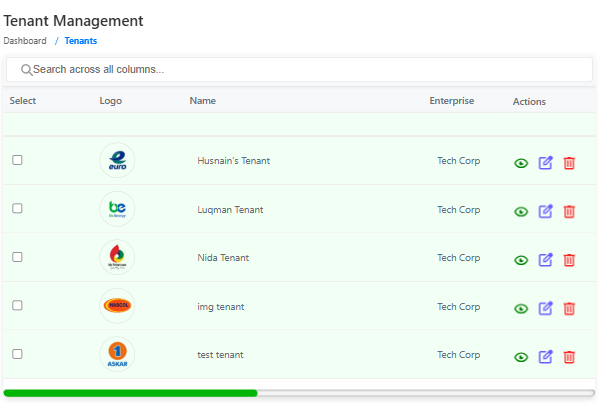Delete the Luqman Tenant row
Viewport: 606px width, 405px height.
point(569,211)
